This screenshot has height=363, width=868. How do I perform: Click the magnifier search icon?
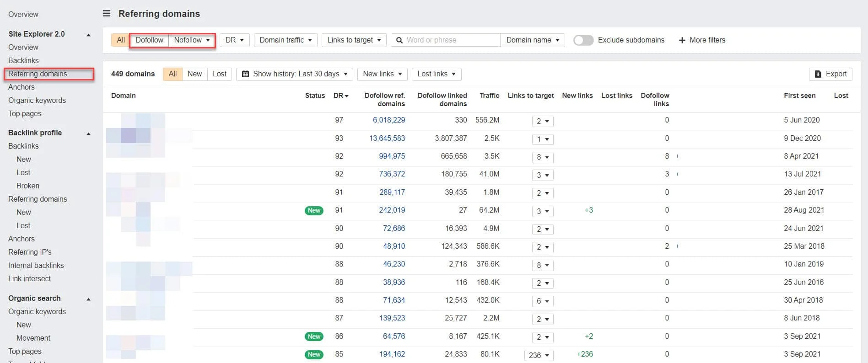click(x=399, y=40)
